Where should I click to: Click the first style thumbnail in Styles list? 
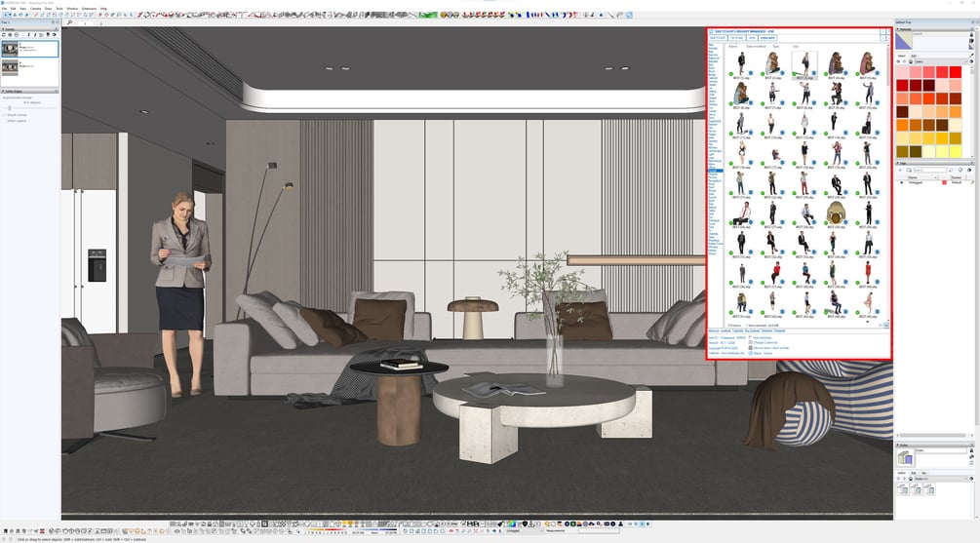pyautogui.click(x=903, y=489)
